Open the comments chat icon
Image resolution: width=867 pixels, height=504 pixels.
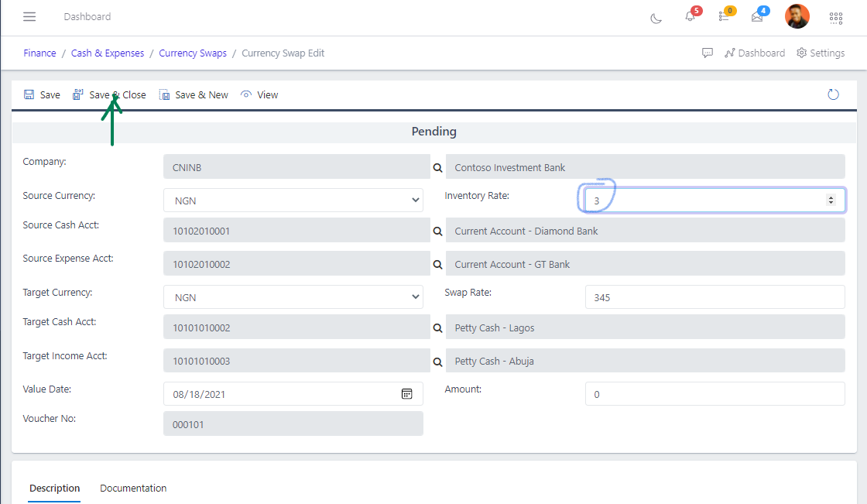tap(708, 53)
